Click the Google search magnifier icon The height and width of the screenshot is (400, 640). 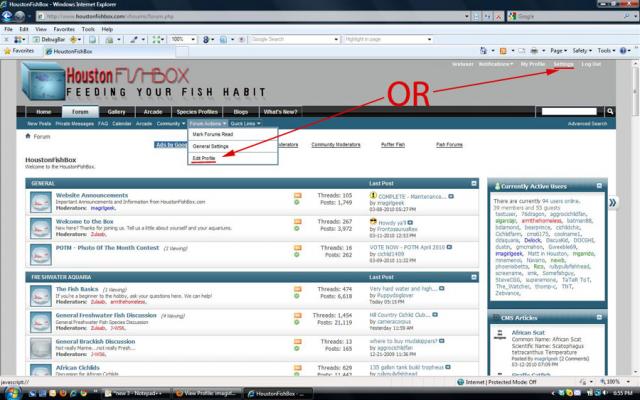(x=626, y=16)
